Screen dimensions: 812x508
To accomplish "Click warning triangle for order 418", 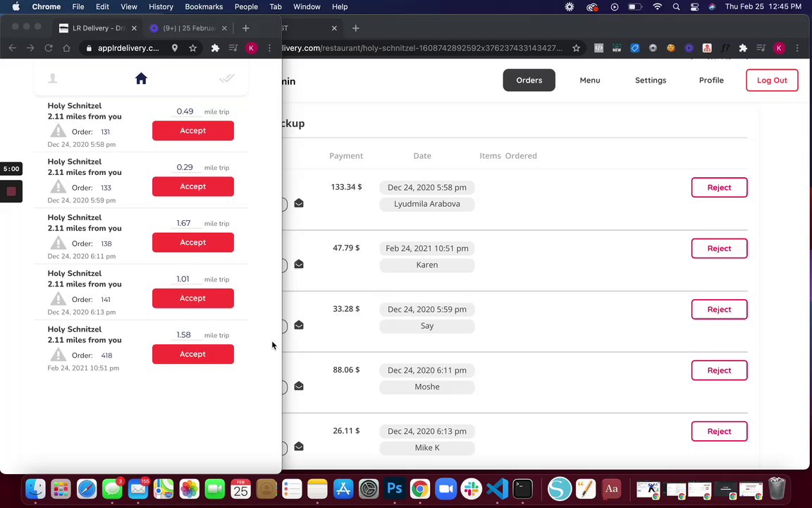I will (x=58, y=355).
